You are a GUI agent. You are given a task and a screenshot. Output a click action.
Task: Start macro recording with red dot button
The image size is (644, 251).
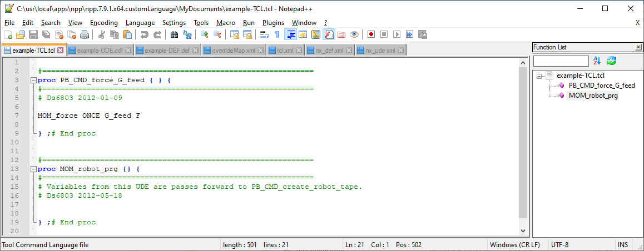pos(371,34)
